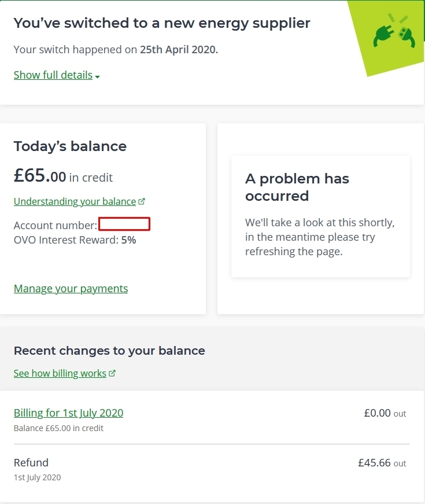Click the A problem has occurred card

click(x=320, y=216)
